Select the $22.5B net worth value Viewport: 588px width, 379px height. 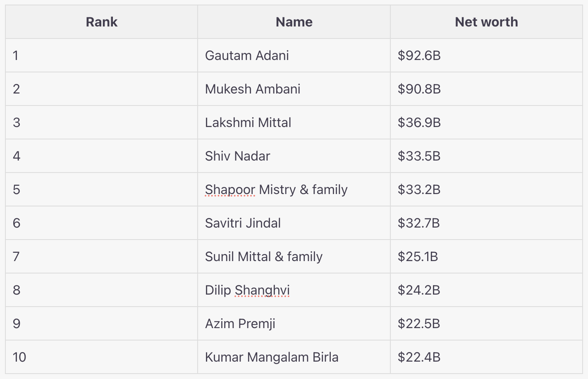click(x=419, y=324)
